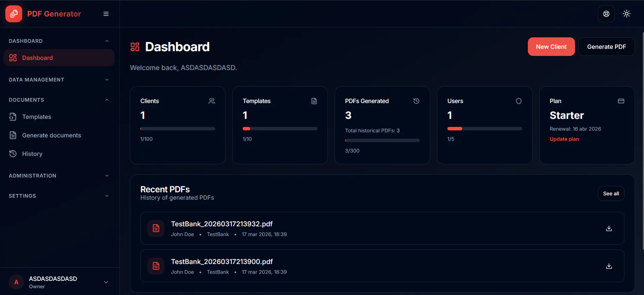Click the Total historical PDFs: 3 text
The width and height of the screenshot is (644, 295).
372,131
